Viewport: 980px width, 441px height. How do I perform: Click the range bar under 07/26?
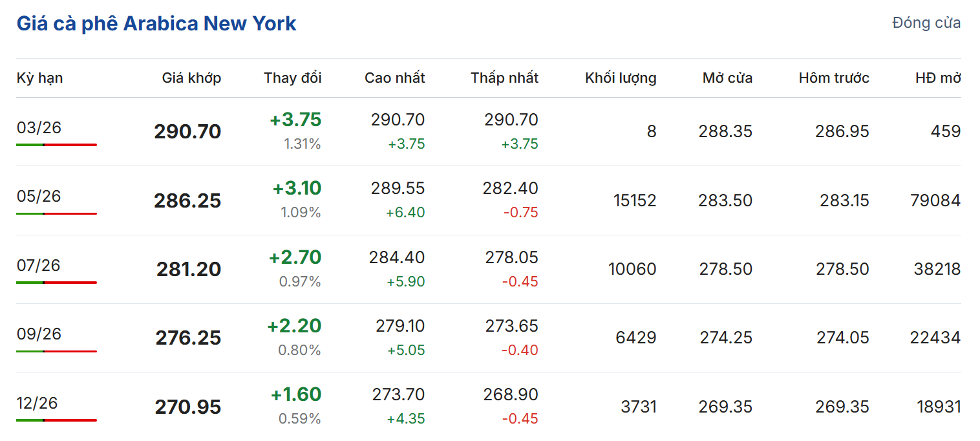coord(56,283)
